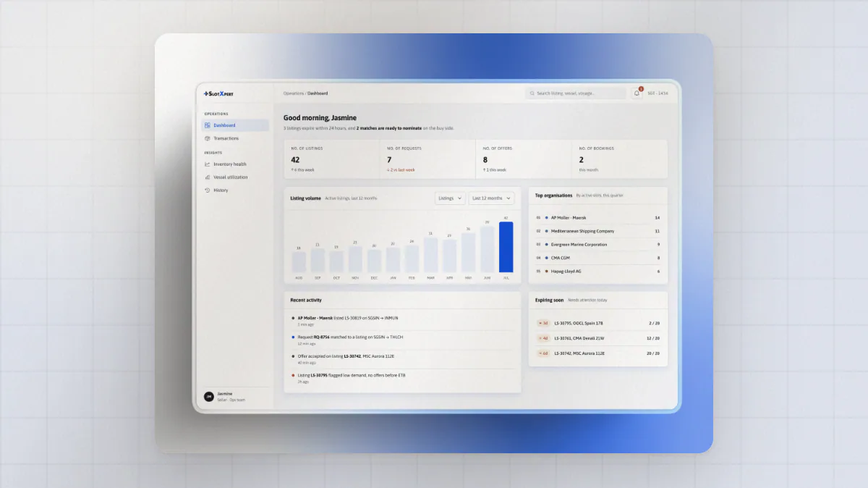
Task: Open Jasmine's profile at sidebar bottom
Action: [235, 397]
